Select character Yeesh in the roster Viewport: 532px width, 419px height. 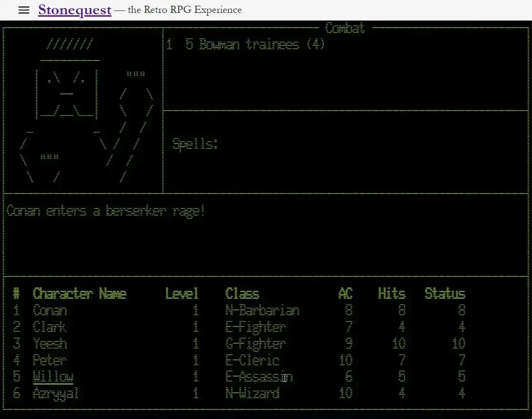(x=50, y=344)
